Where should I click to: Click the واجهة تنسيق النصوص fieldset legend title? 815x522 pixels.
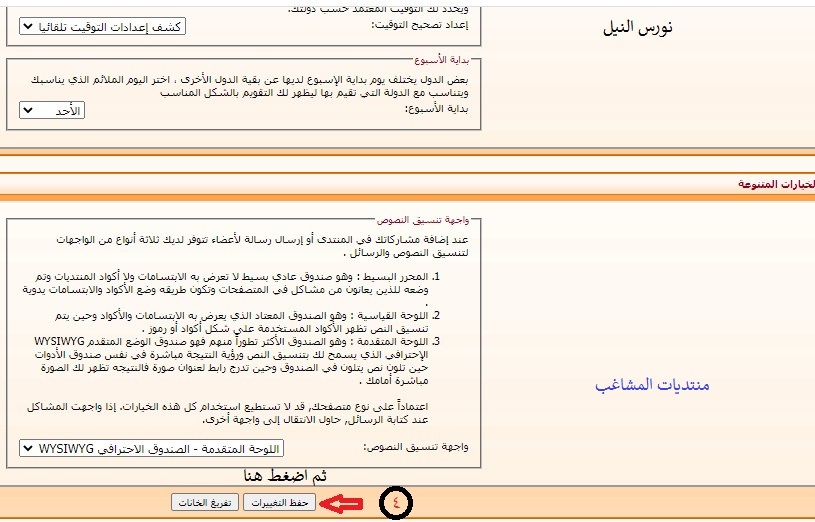[x=417, y=218]
